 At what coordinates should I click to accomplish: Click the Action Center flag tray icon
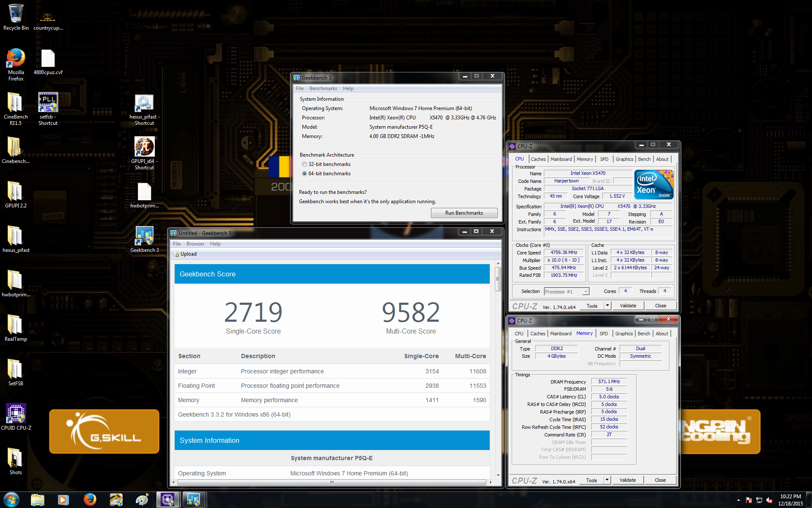coord(749,500)
